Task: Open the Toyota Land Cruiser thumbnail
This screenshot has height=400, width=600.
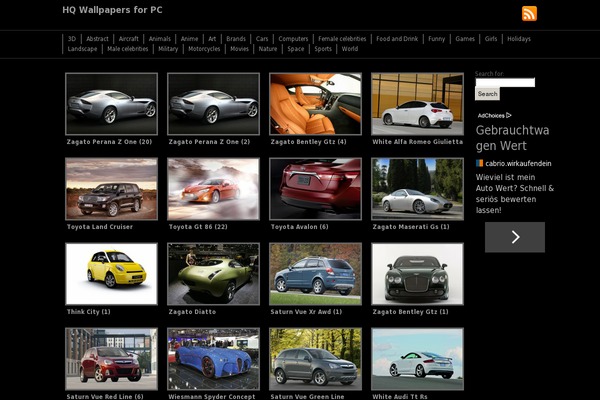Action: coord(111,189)
